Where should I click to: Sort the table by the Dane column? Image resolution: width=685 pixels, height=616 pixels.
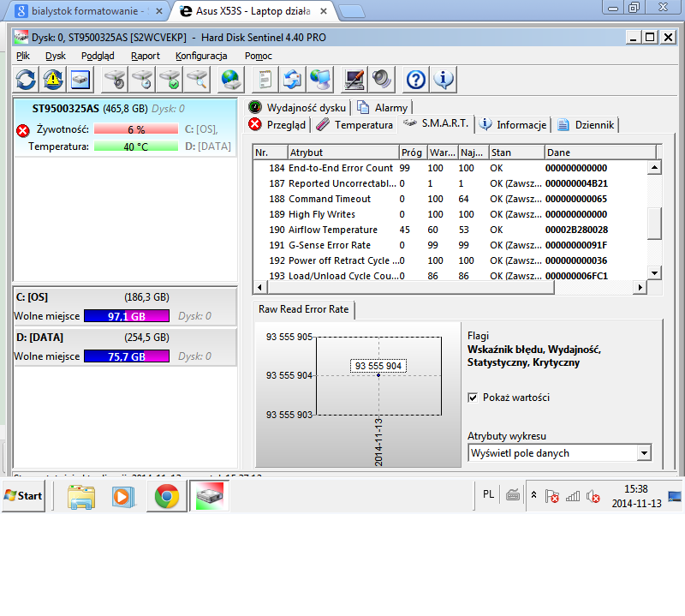(600, 153)
